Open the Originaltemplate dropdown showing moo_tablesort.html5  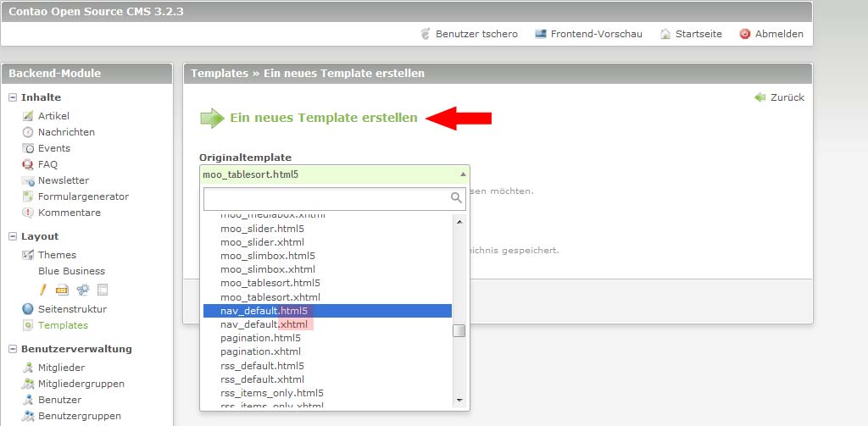(334, 174)
